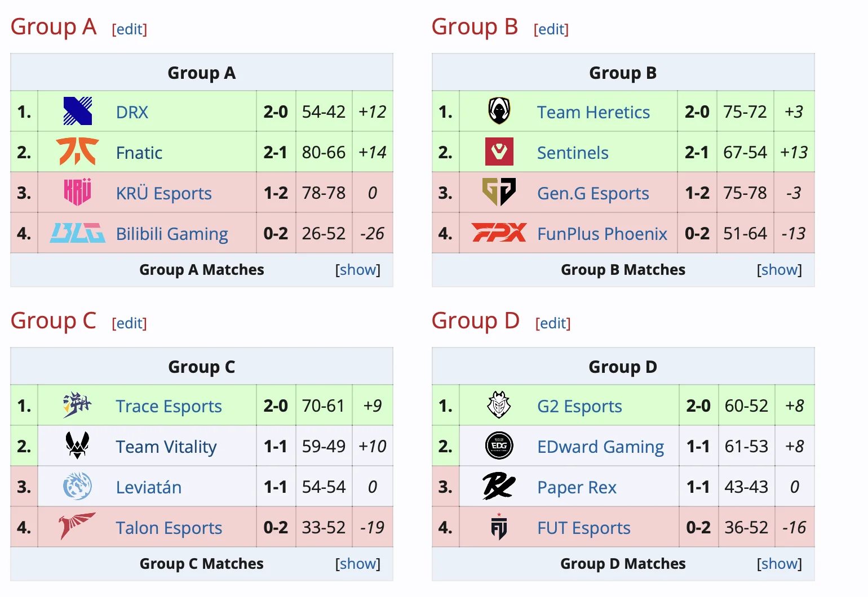
Task: Click the Fnatic team logo
Action: click(77, 152)
